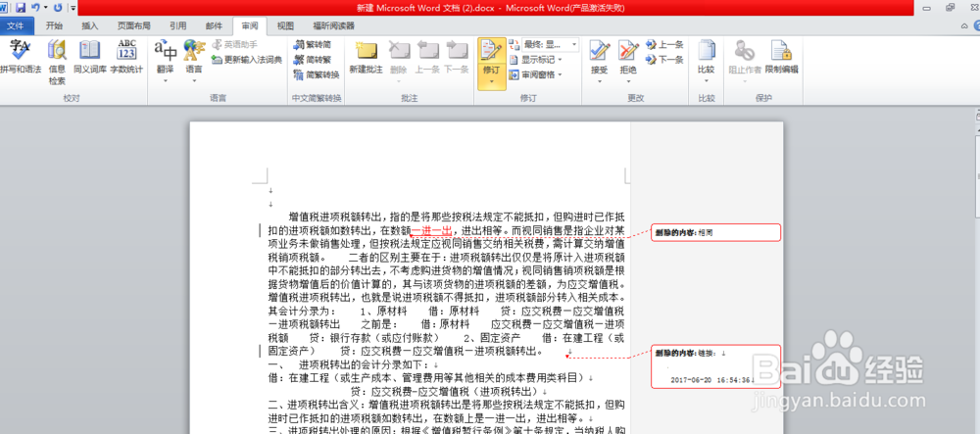980x434 pixels.
Task: Open the Research (信息检索) tool
Action: [58, 63]
